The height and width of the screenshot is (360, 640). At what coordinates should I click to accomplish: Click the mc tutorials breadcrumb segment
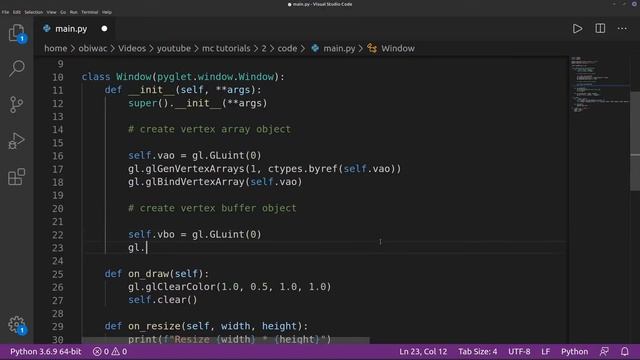(x=226, y=48)
